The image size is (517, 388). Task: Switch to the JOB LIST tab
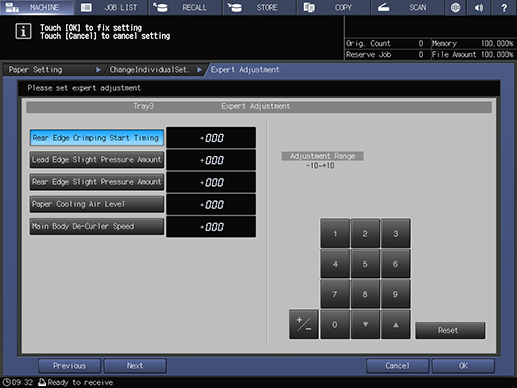click(x=111, y=7)
